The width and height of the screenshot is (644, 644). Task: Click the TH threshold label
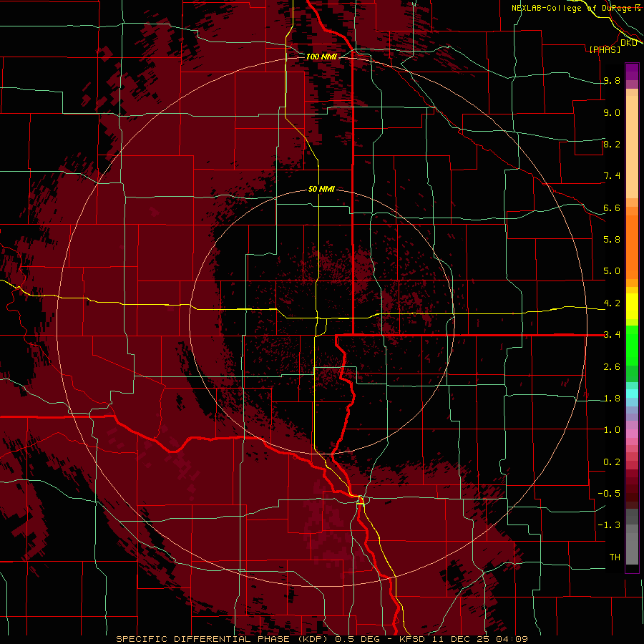pos(615,557)
